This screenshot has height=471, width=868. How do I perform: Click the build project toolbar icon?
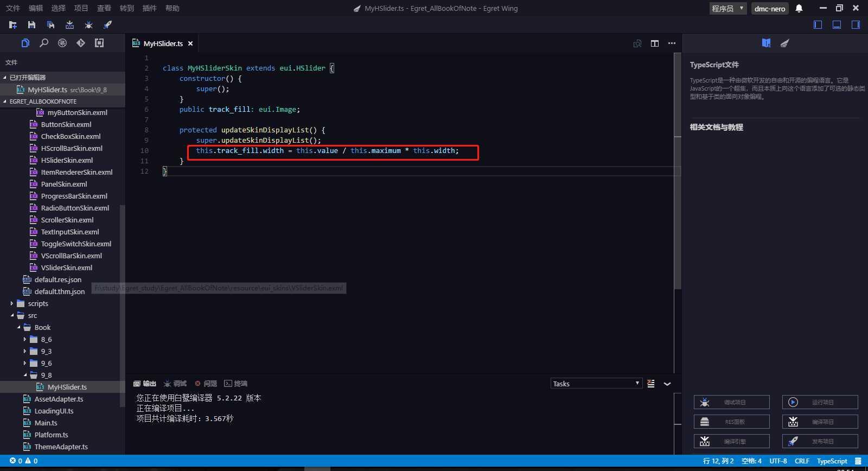point(69,25)
